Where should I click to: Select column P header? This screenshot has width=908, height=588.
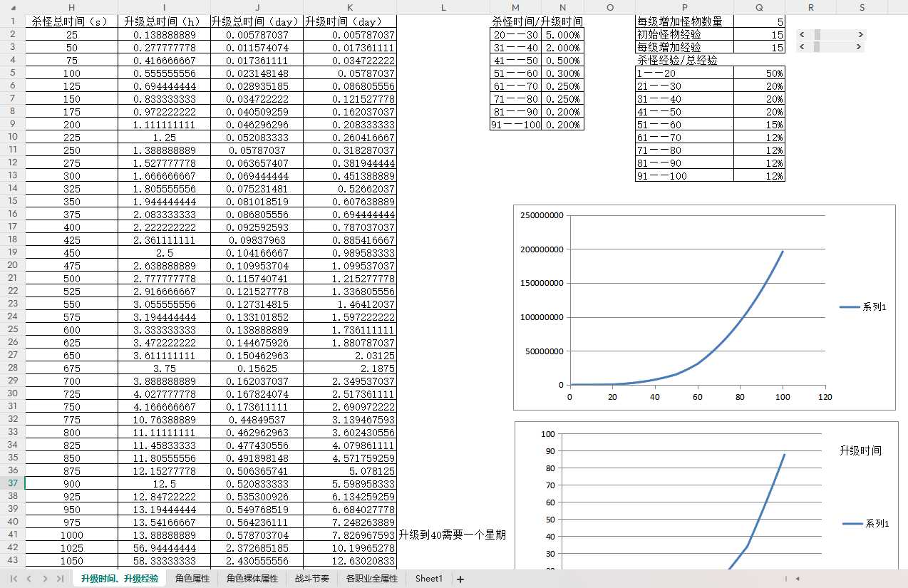click(x=685, y=7)
